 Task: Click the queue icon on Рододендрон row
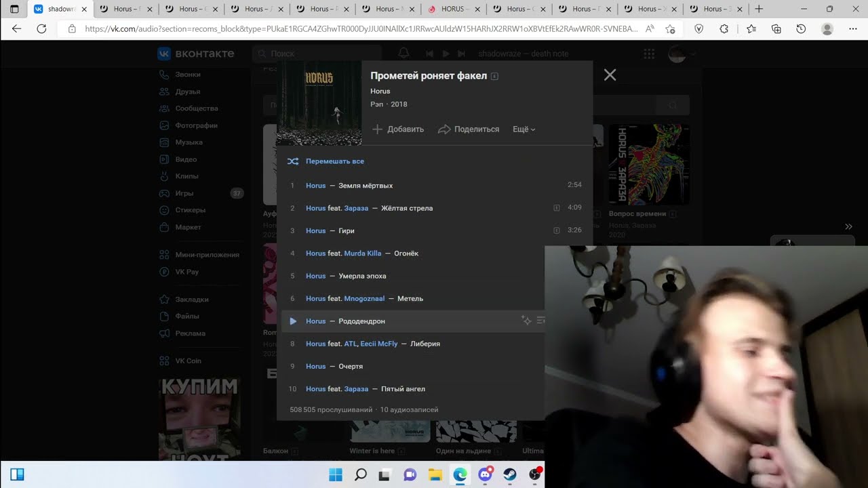[x=540, y=321]
